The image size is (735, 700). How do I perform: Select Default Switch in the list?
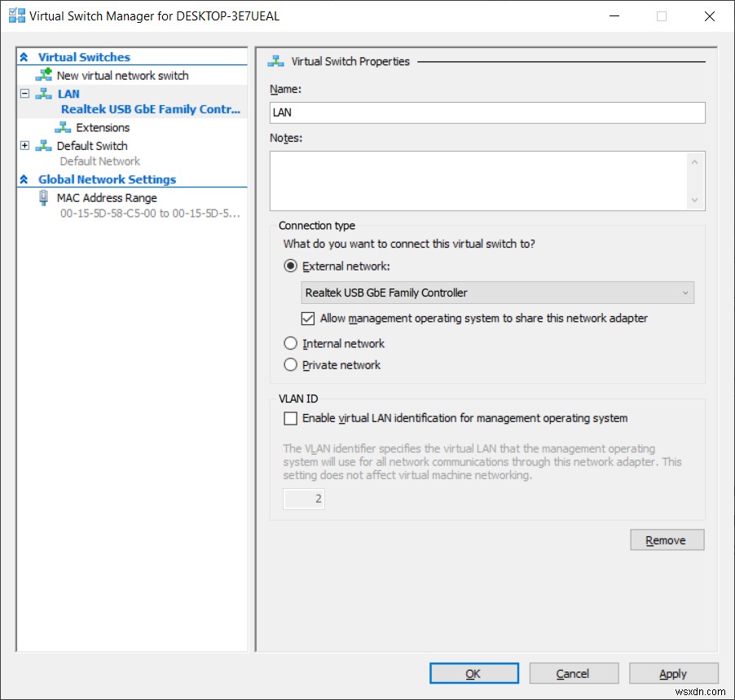(92, 146)
